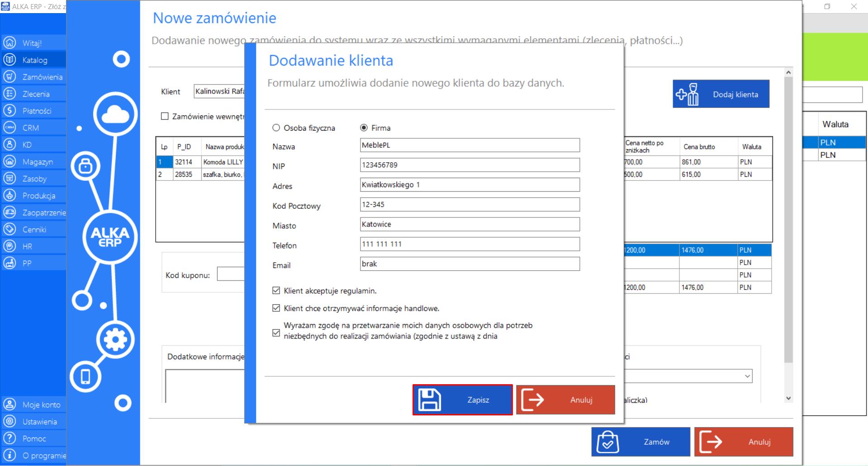Click the ALKA ERP logo circle

click(x=110, y=237)
